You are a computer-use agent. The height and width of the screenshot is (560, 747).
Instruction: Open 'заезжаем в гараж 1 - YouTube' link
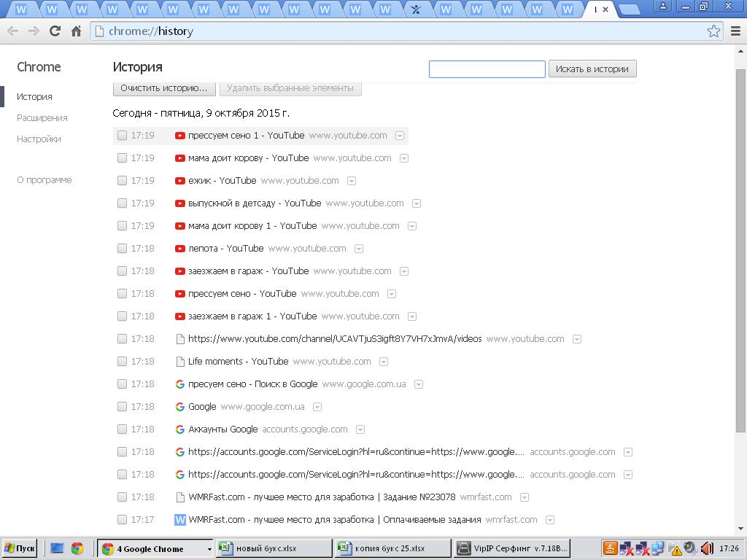252,316
